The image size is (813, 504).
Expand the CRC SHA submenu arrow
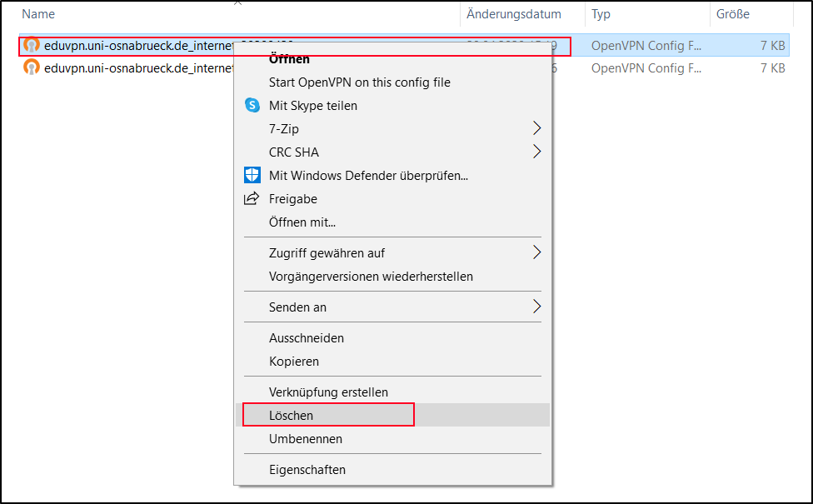tap(536, 152)
